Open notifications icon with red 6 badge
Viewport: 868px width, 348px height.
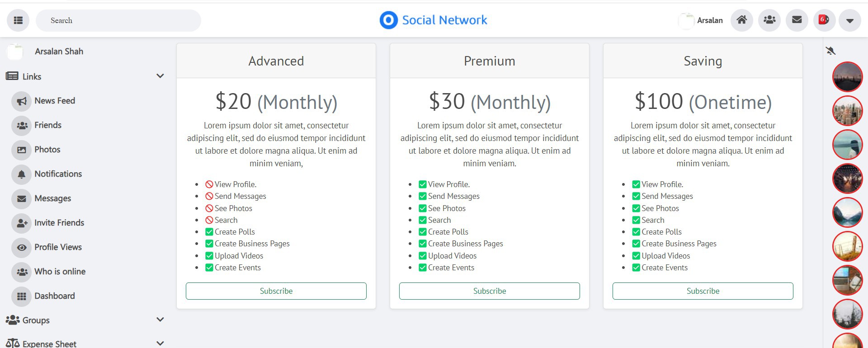click(x=824, y=20)
